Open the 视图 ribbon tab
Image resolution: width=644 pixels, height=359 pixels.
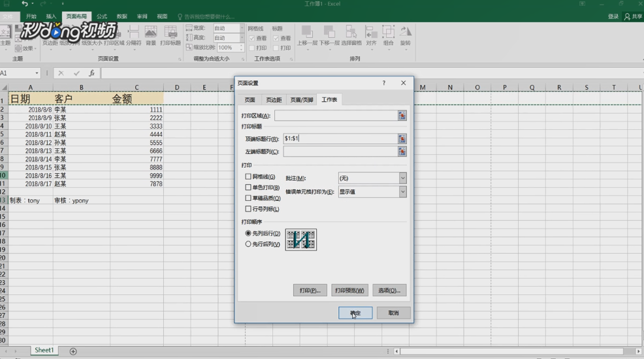[x=162, y=16]
